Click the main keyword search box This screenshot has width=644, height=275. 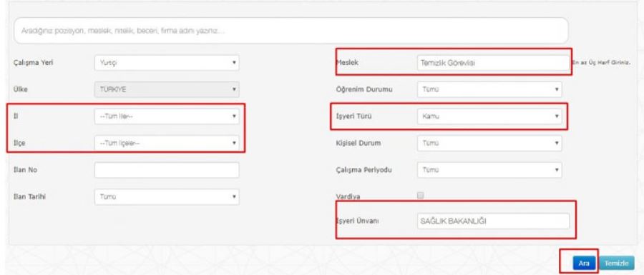291,31
